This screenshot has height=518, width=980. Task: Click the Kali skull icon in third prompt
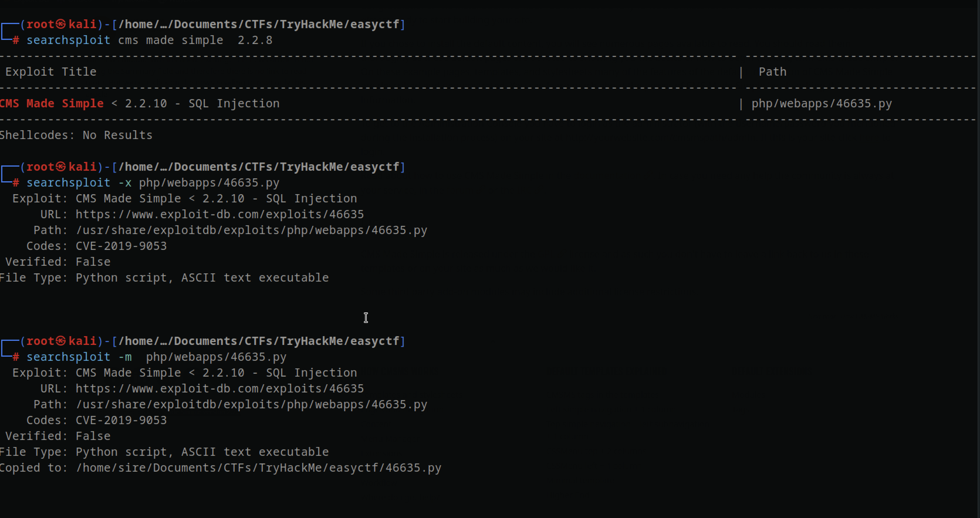click(61, 341)
